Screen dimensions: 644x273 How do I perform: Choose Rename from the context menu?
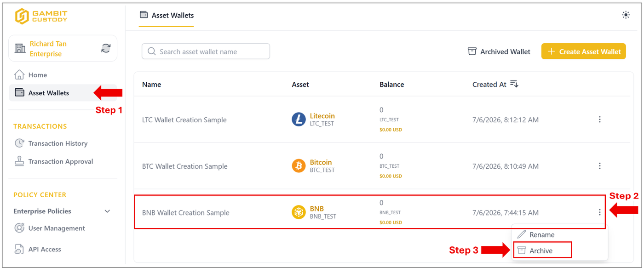559,234
